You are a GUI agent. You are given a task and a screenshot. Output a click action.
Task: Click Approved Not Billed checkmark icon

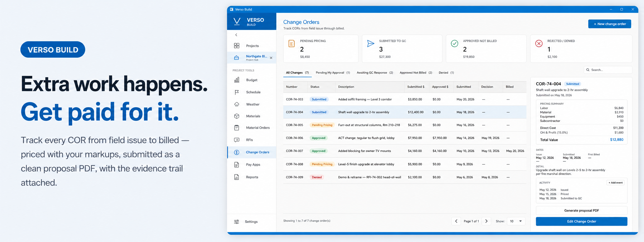tap(454, 43)
